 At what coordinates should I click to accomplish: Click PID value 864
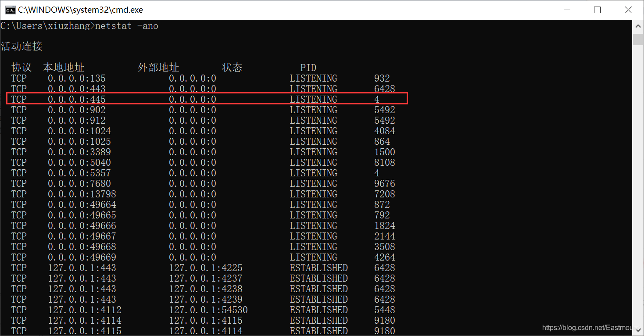[x=382, y=142]
